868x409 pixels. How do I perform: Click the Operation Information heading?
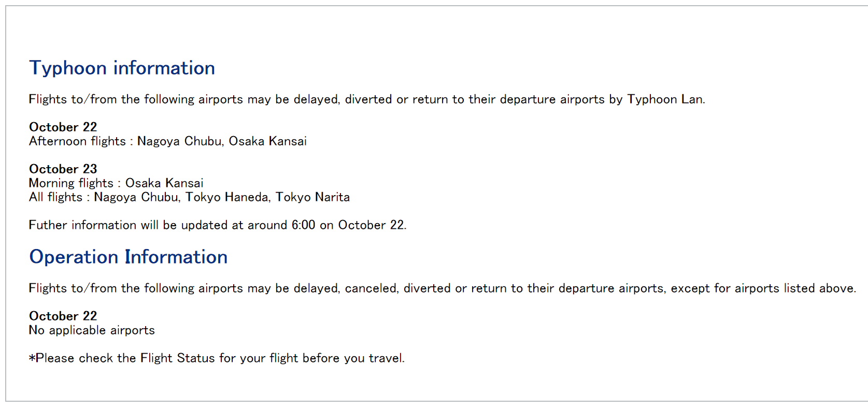click(128, 257)
